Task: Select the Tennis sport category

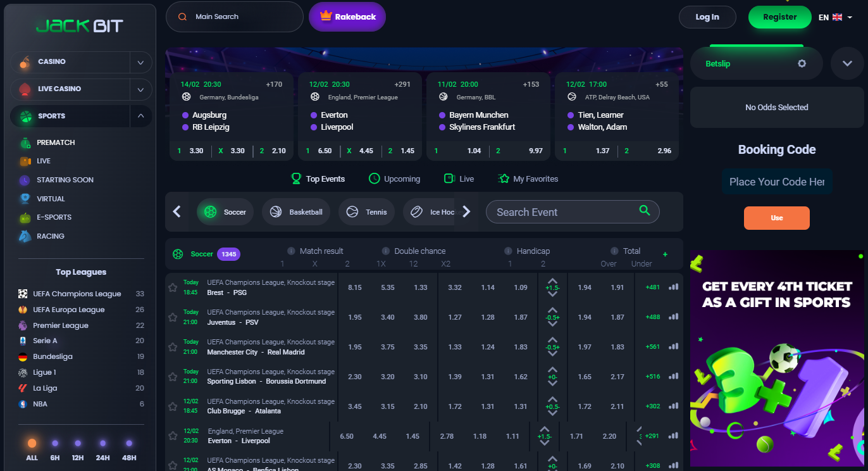Action: pos(366,211)
